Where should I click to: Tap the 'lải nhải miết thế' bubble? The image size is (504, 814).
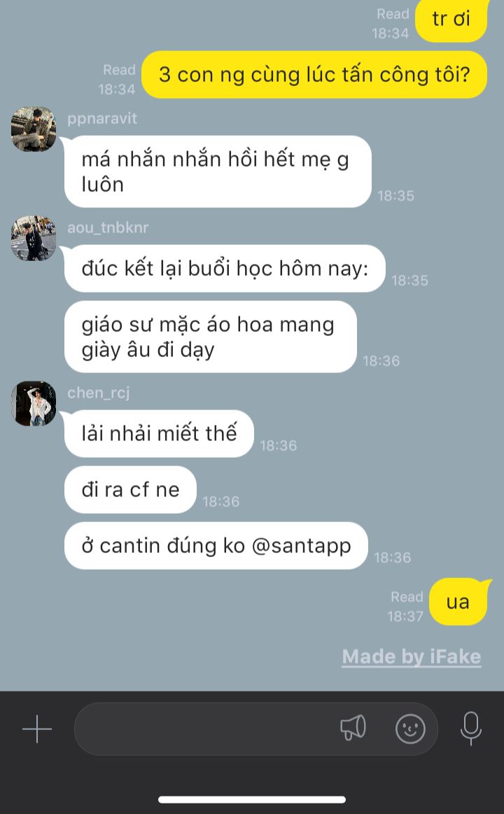pyautogui.click(x=159, y=433)
